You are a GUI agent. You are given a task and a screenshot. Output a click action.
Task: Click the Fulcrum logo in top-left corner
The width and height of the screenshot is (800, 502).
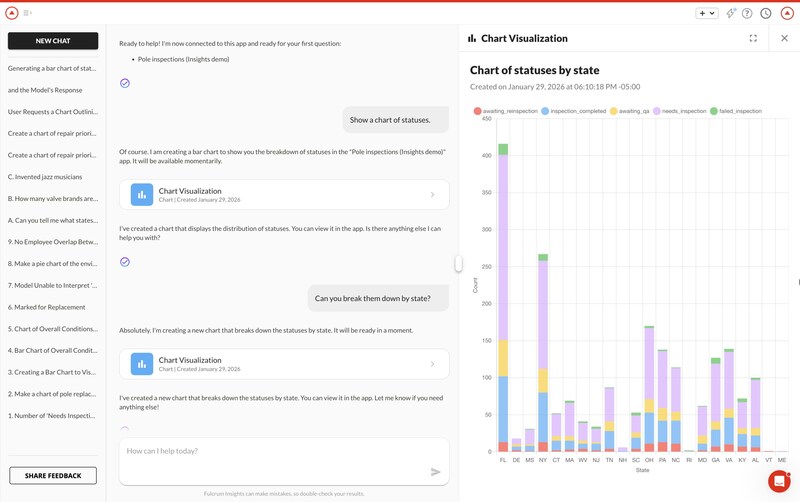[x=12, y=13]
